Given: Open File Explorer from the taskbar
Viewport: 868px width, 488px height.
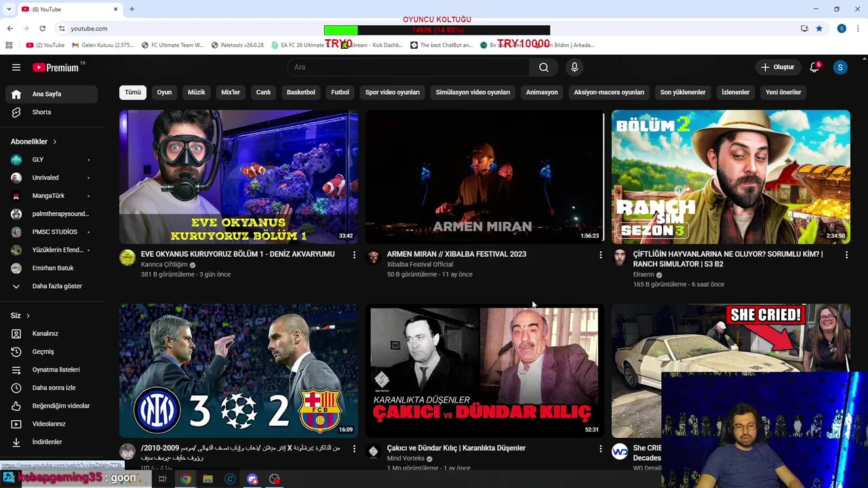Looking at the screenshot, I should pyautogui.click(x=208, y=479).
